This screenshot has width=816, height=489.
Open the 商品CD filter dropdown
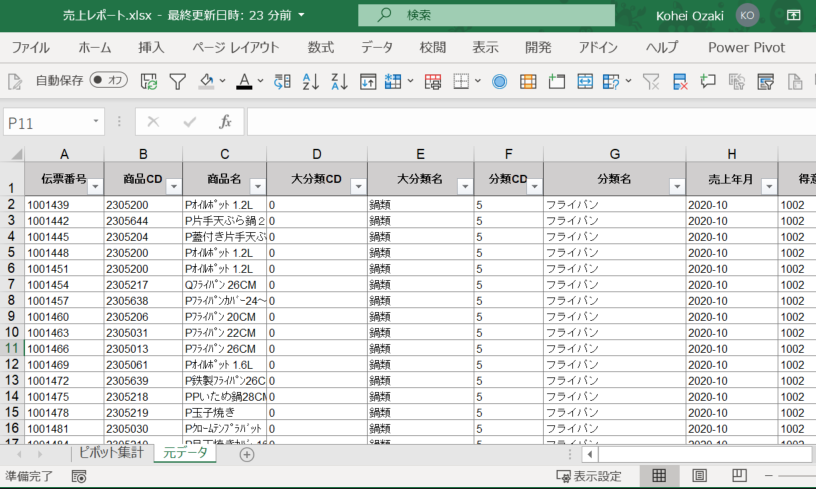coord(174,186)
